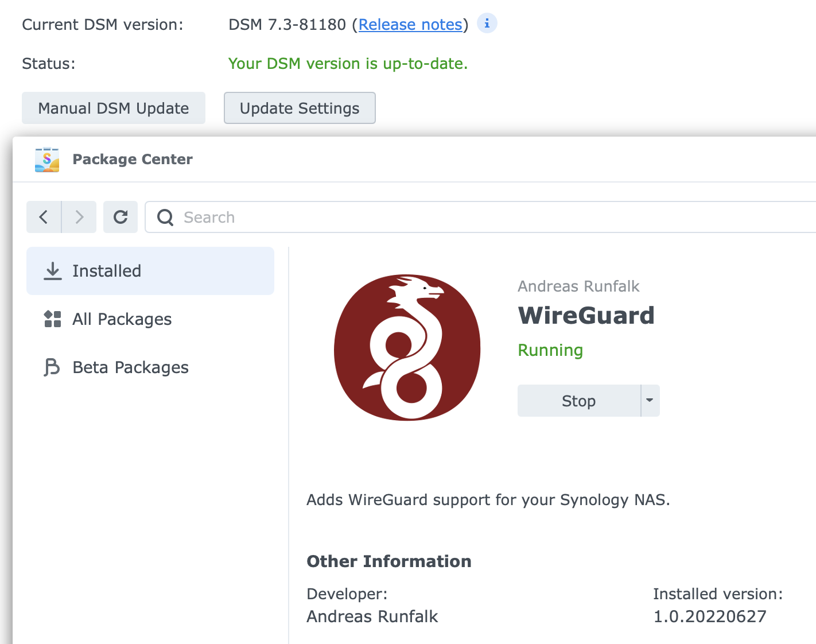Click the installed version 1.0.20220627
Screen dimensions: 816x644
click(x=710, y=616)
